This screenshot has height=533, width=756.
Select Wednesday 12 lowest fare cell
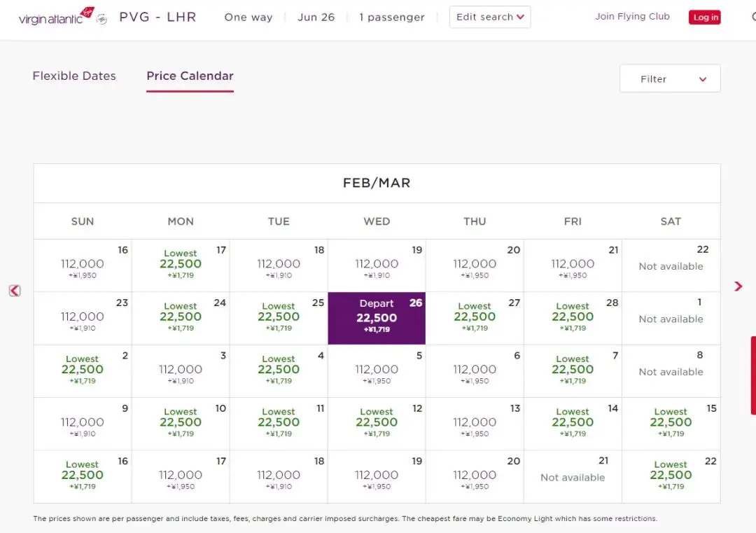(377, 423)
